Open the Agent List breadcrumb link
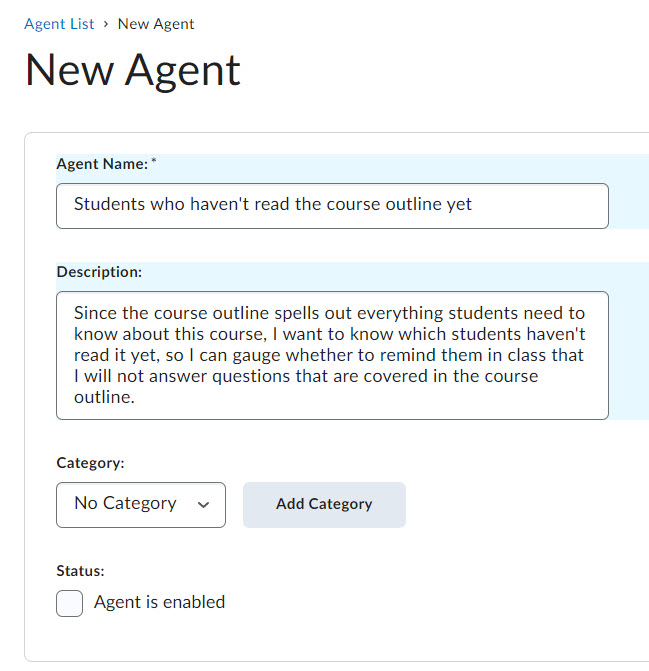The width and height of the screenshot is (649, 671). tap(59, 23)
